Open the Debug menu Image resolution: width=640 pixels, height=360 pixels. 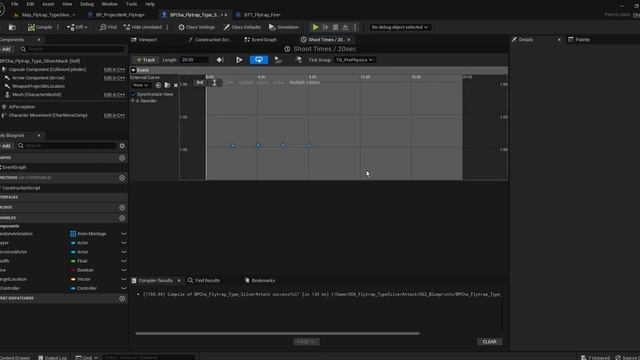pyautogui.click(x=87, y=4)
